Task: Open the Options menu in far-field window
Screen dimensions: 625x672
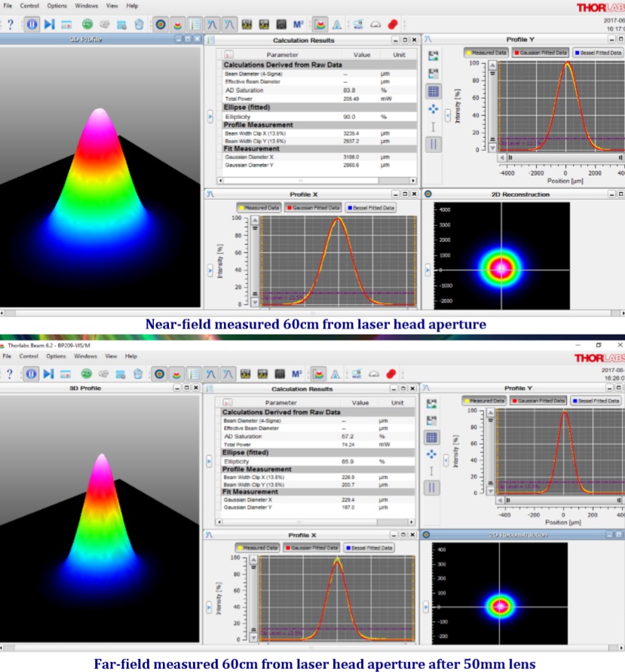Action: (57, 356)
